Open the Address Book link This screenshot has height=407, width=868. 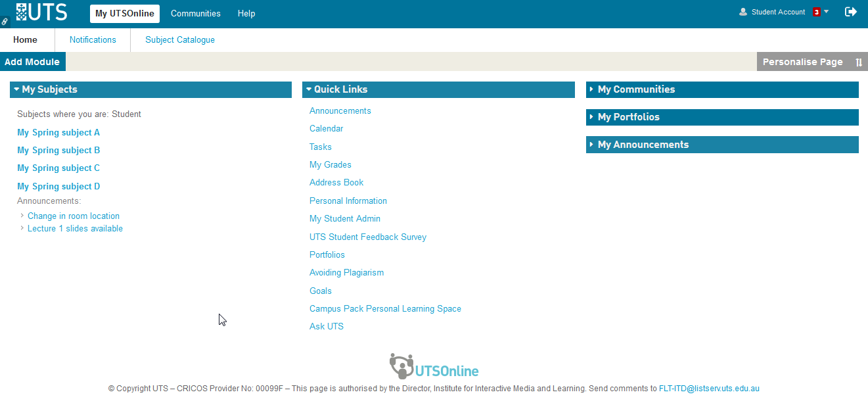[336, 182]
